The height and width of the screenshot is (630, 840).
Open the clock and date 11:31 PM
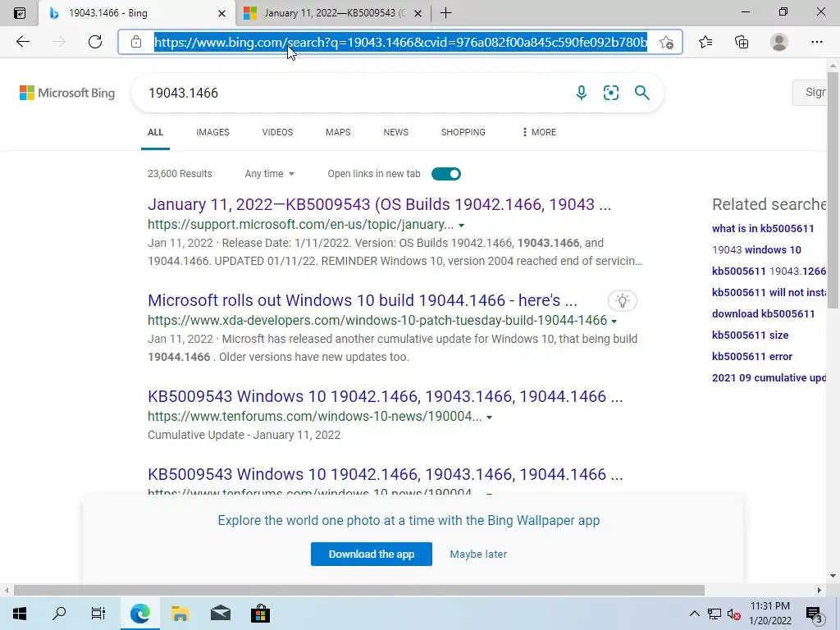tap(769, 614)
